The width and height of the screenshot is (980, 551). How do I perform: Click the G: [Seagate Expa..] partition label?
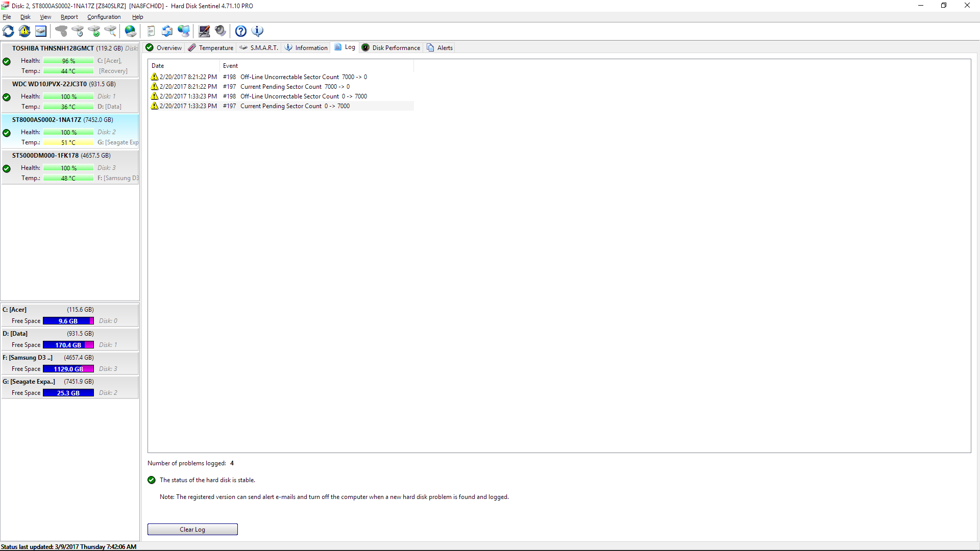point(29,382)
